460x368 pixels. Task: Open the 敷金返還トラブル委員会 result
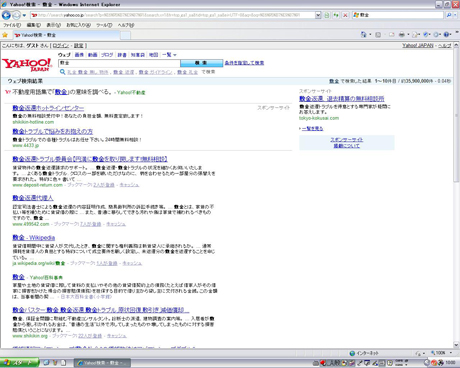tap(90, 159)
